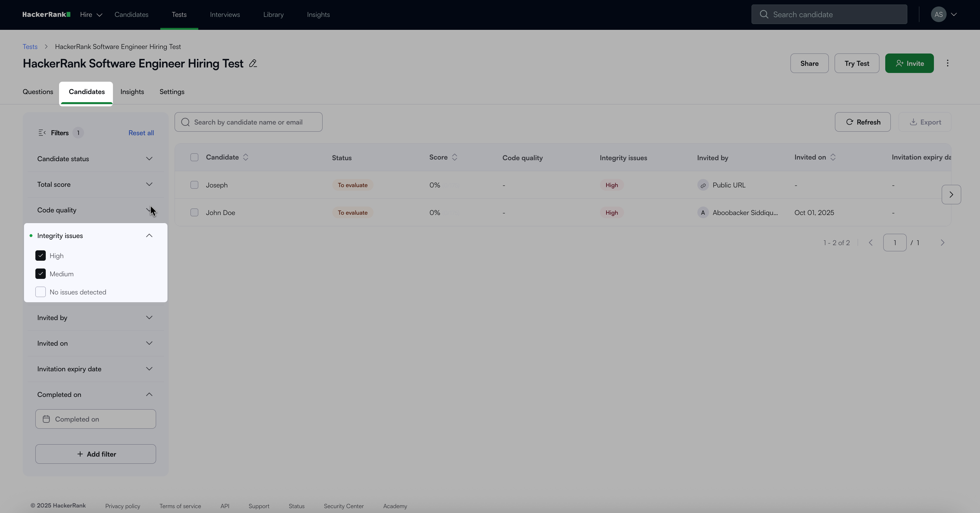Sort candidates by Score column arrows
Image resolution: width=980 pixels, height=513 pixels.
click(x=454, y=158)
